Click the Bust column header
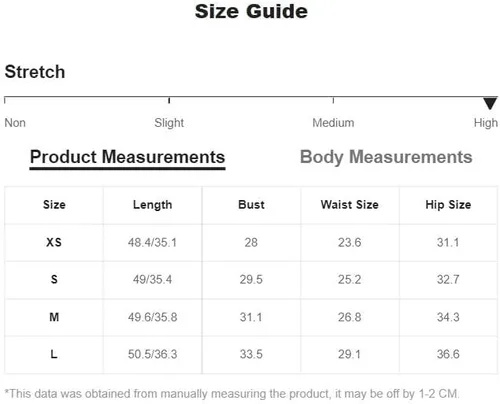Viewport: 500px width, 404px height. [251, 205]
